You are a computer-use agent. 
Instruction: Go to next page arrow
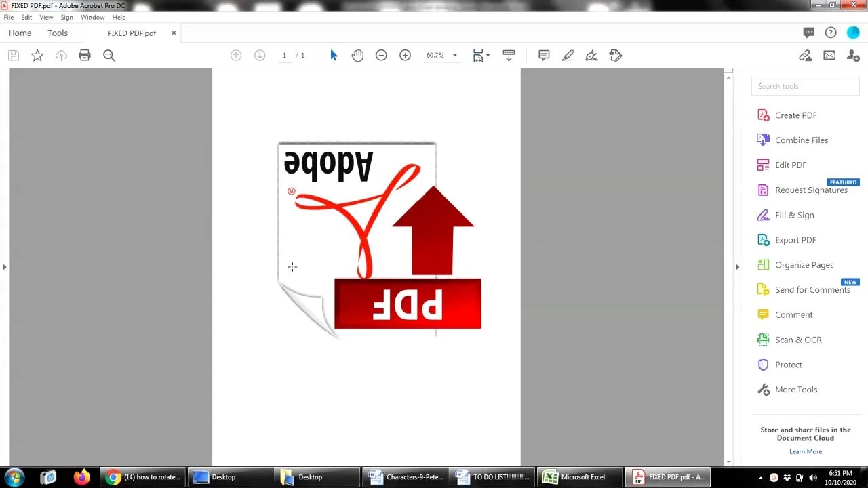(260, 56)
